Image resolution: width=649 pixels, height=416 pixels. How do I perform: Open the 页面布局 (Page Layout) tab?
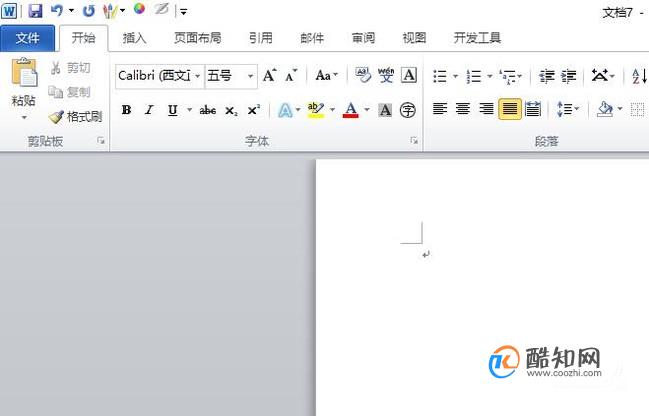point(197,38)
